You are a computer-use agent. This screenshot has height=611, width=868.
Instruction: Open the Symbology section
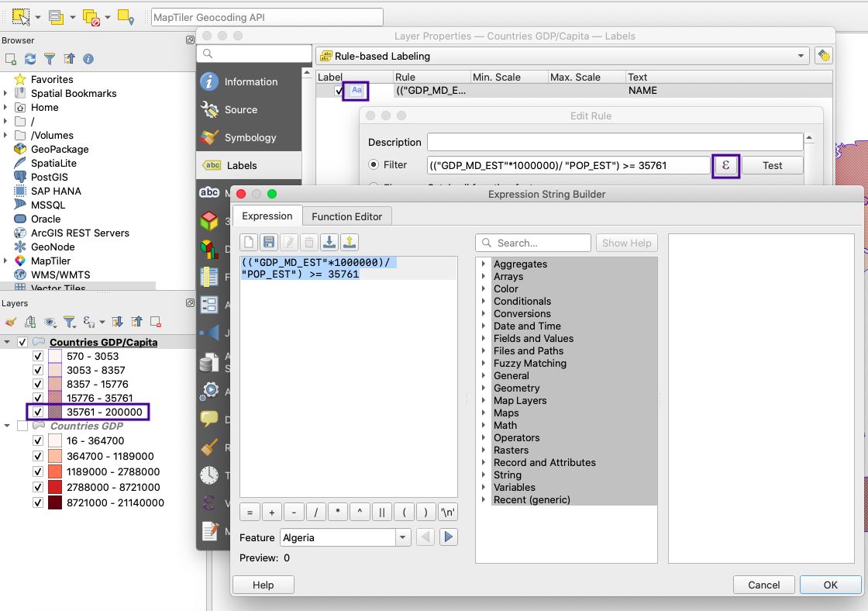click(250, 137)
